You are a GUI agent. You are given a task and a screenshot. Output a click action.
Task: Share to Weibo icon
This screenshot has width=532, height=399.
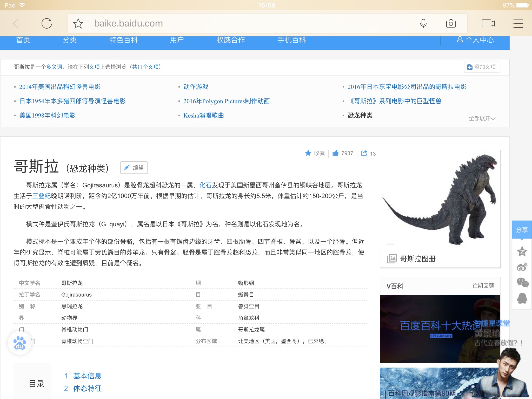522,267
